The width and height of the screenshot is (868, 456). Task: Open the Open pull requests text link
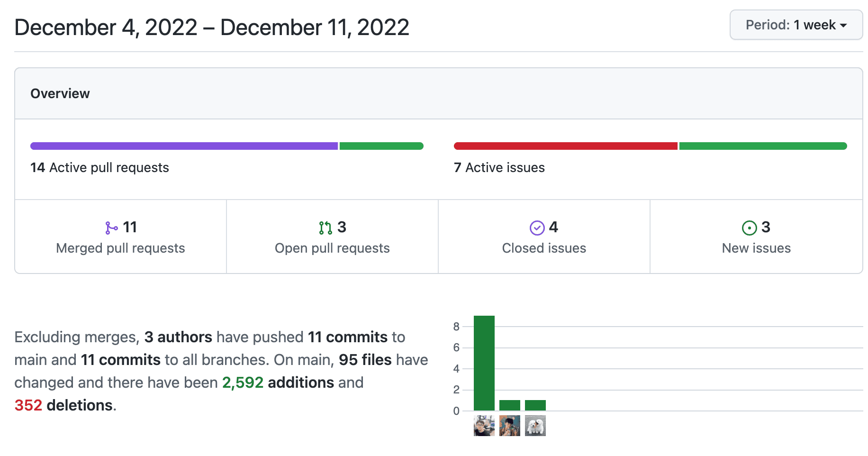tap(332, 248)
